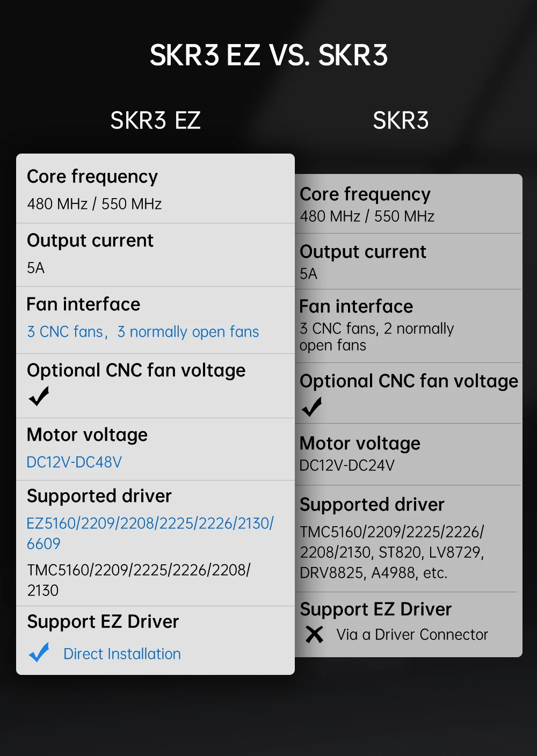
Task: Click the blue '3 CNC fans, 3 normally open fans' text
Action: click(143, 332)
